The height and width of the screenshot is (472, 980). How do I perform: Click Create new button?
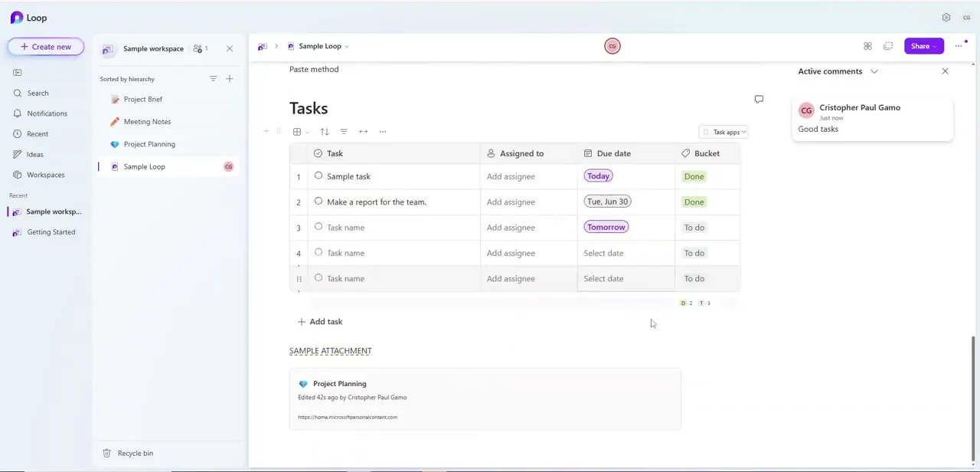click(x=46, y=47)
